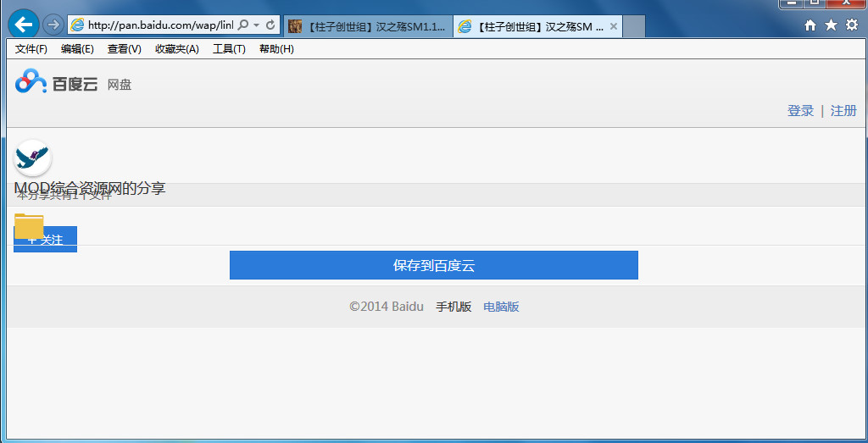Open the Home page icon
This screenshot has width=868, height=443.
click(810, 25)
